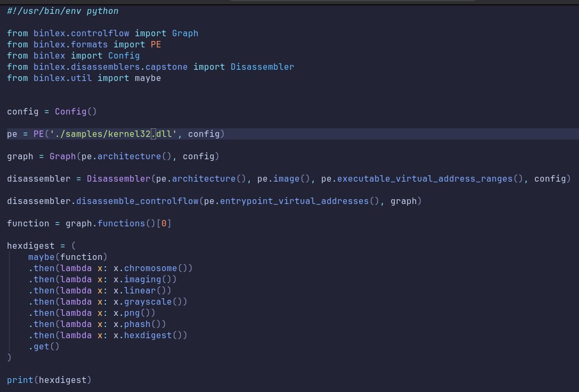The width and height of the screenshot is (579, 392).
Task: Click 'chromosome' in the lambda chain
Action: click(151, 268)
